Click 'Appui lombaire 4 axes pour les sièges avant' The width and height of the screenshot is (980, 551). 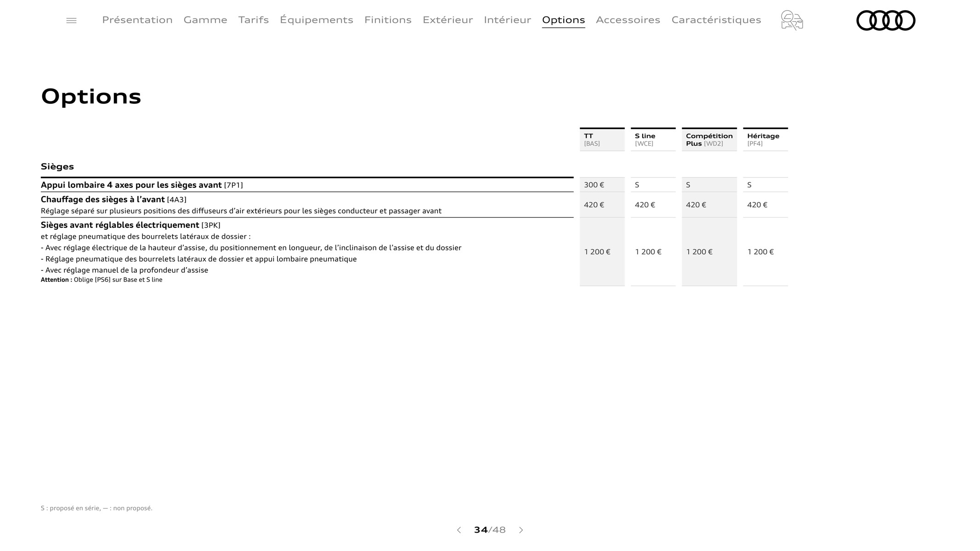click(x=131, y=185)
